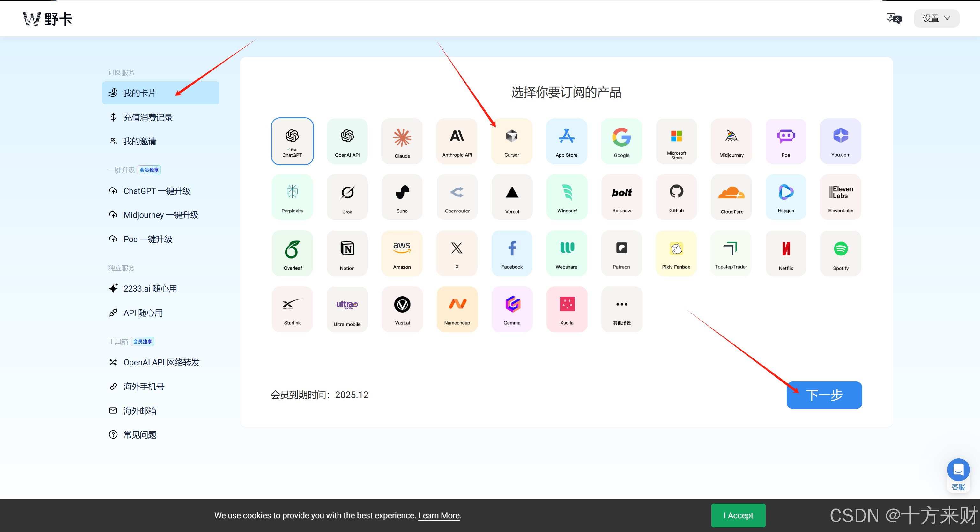980x532 pixels.
Task: Pick the Midjourney product tile
Action: tap(731, 141)
